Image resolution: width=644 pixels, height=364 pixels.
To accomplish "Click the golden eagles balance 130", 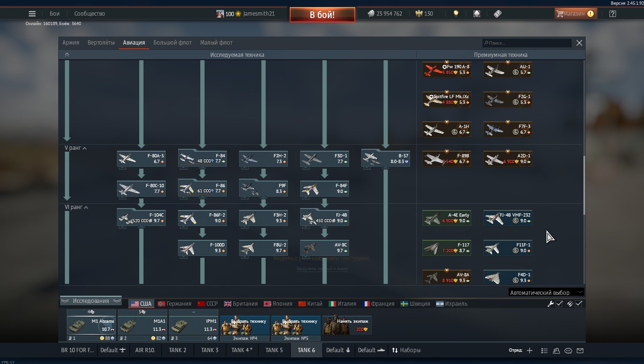I will click(x=424, y=14).
